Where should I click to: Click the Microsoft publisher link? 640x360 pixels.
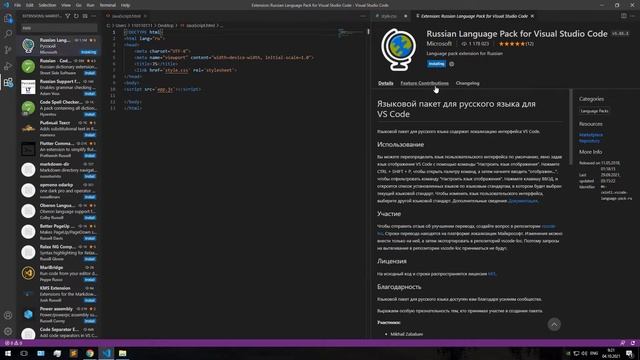coord(439,44)
